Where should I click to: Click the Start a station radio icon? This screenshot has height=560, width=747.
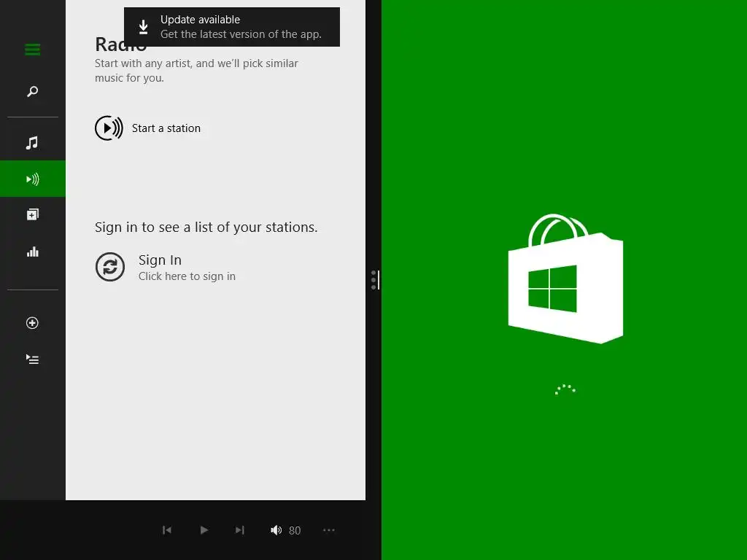coord(109,128)
